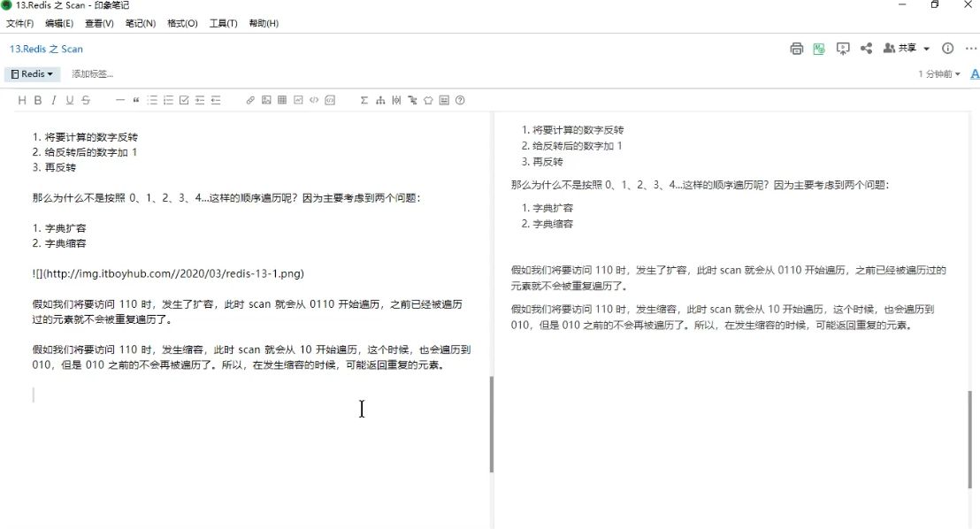Insert a table via the grid icon
This screenshot has width=980, height=529.
[282, 100]
